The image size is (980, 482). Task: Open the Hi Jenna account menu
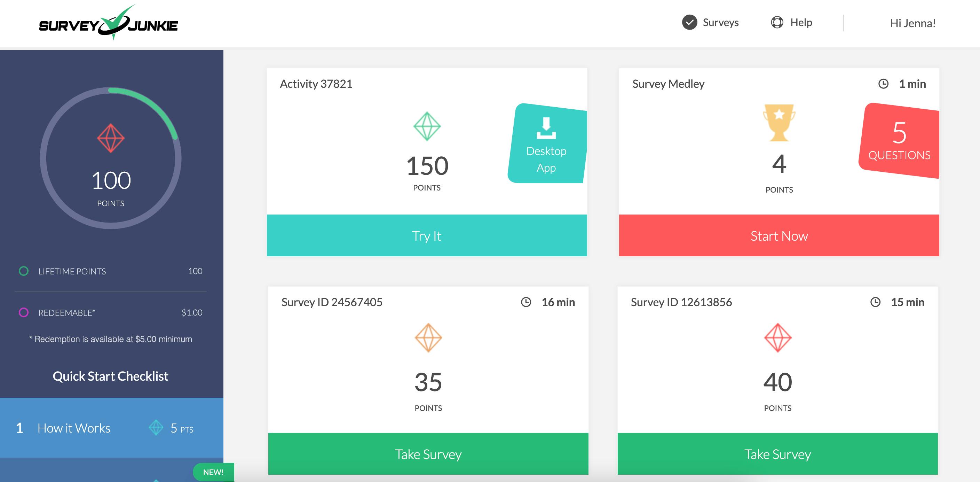[x=914, y=23]
